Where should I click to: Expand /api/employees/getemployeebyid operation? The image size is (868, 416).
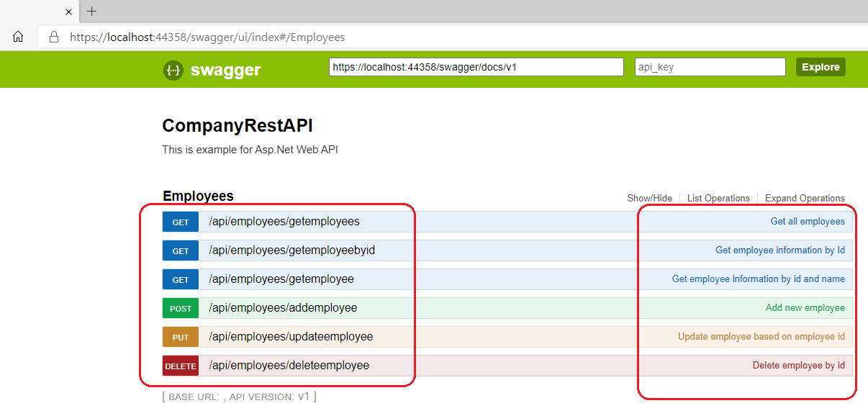pos(292,250)
